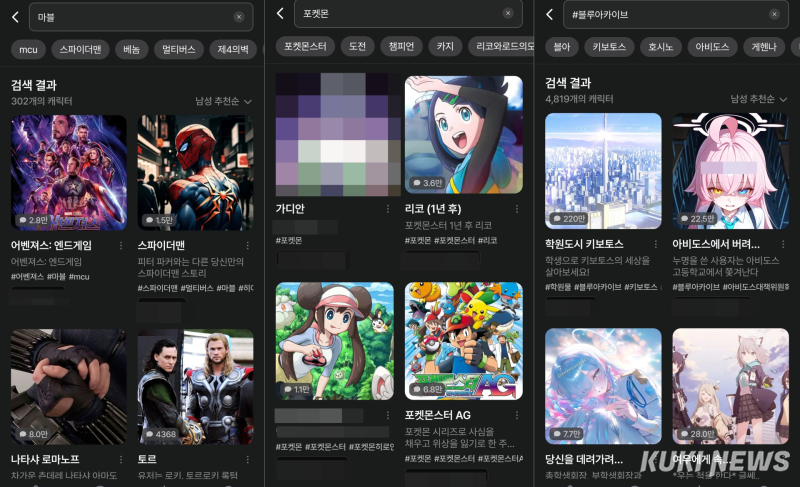Open the 포켓몬스터 AG poster thumbnail
The height and width of the screenshot is (487, 800).
pyautogui.click(x=464, y=341)
